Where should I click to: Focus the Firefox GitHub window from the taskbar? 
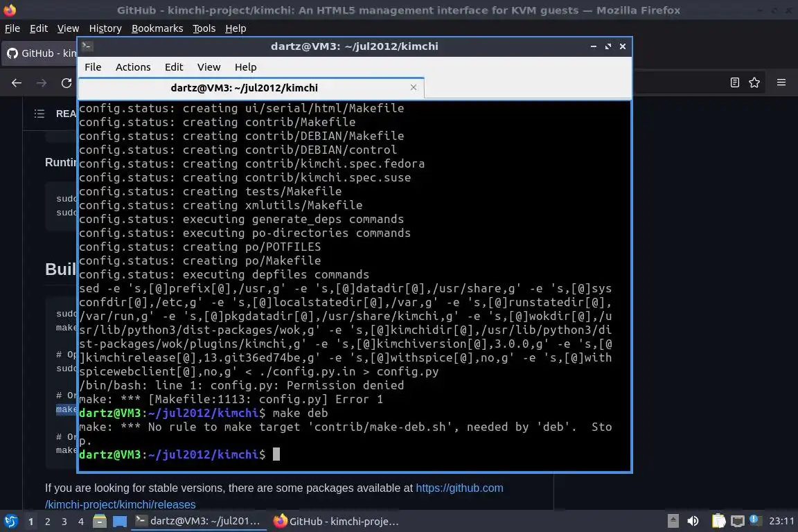336,521
